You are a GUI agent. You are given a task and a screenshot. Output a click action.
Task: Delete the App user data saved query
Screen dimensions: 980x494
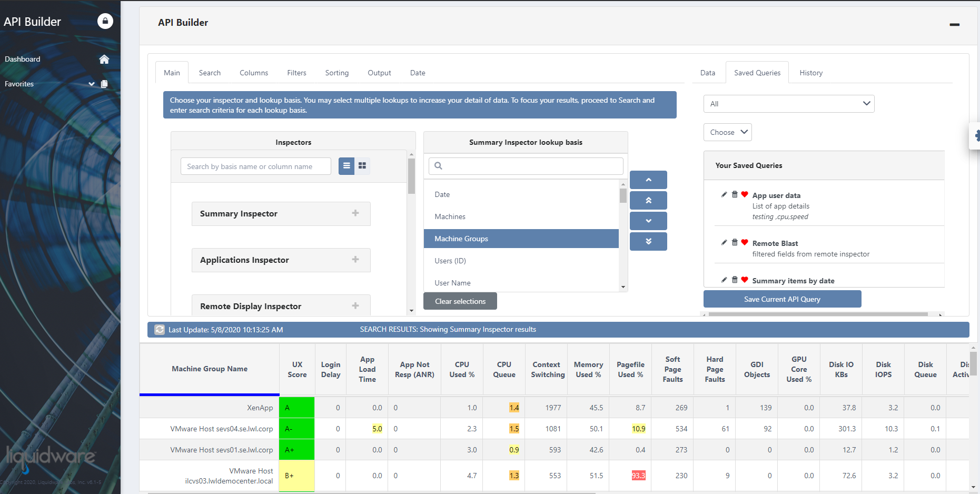tap(735, 194)
